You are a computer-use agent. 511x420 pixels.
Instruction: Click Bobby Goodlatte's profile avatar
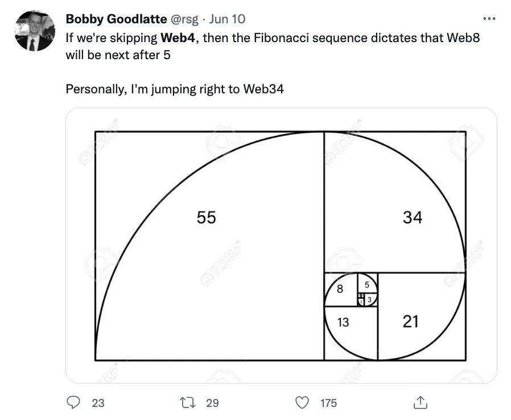pyautogui.click(x=35, y=31)
